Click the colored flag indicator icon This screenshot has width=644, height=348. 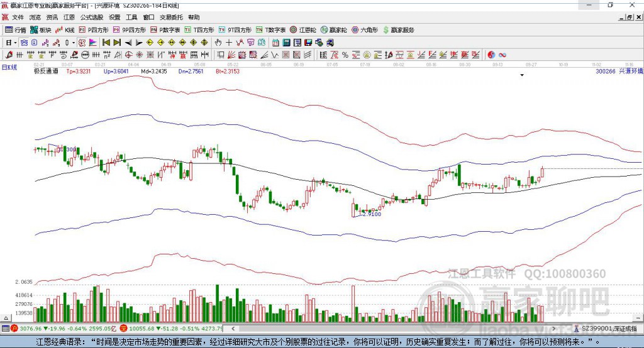(x=93, y=43)
